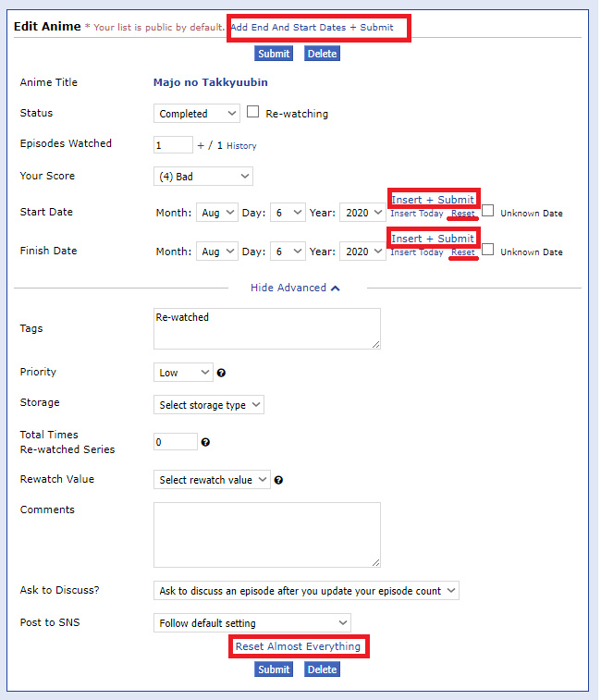Check Unknown Date for Start Date

point(488,212)
